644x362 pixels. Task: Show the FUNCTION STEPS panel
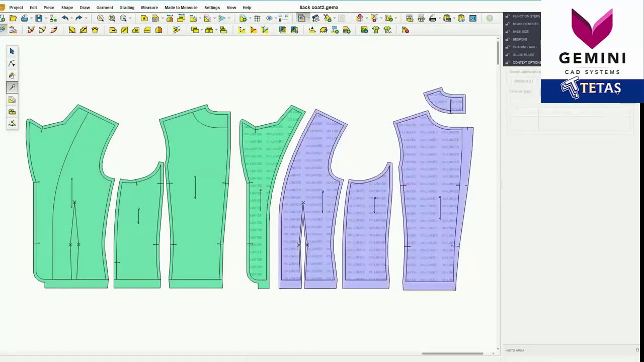[526, 16]
